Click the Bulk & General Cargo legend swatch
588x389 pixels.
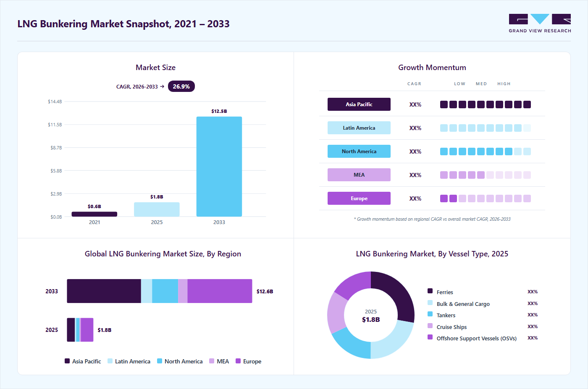(430, 303)
